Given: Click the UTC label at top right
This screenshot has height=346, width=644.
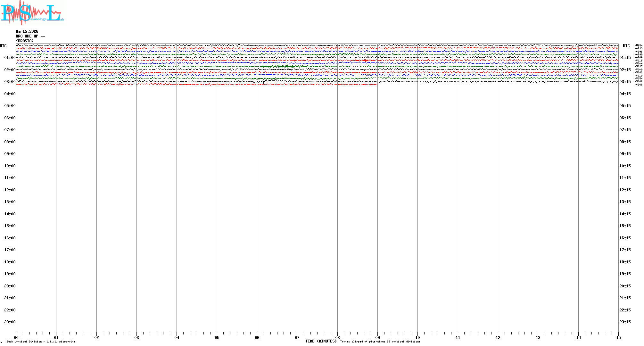Looking at the screenshot, I should [626, 46].
